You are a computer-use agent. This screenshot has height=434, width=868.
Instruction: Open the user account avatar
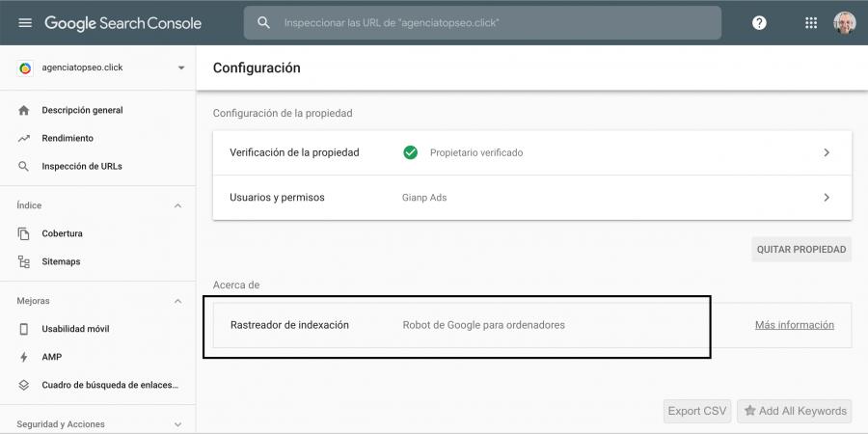coord(844,22)
